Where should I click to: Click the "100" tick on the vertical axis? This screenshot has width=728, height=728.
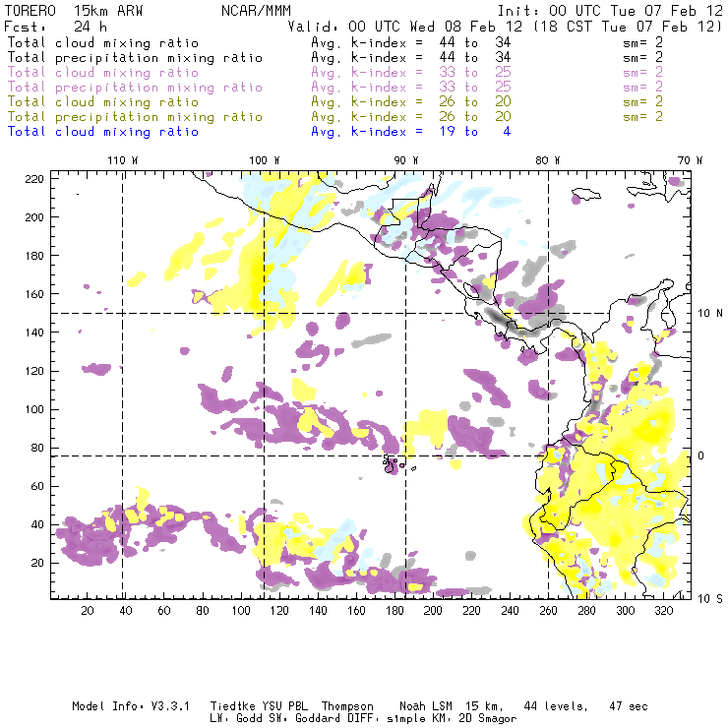coord(34,409)
